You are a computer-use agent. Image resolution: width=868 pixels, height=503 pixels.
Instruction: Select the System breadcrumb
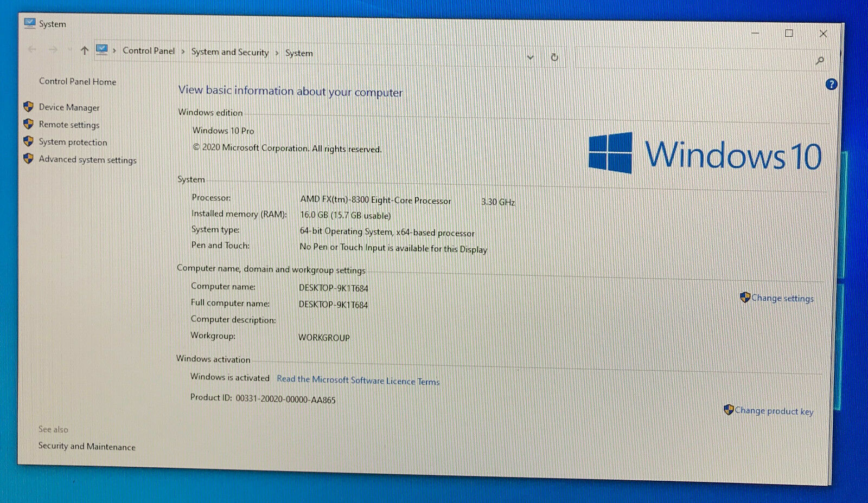tap(299, 53)
